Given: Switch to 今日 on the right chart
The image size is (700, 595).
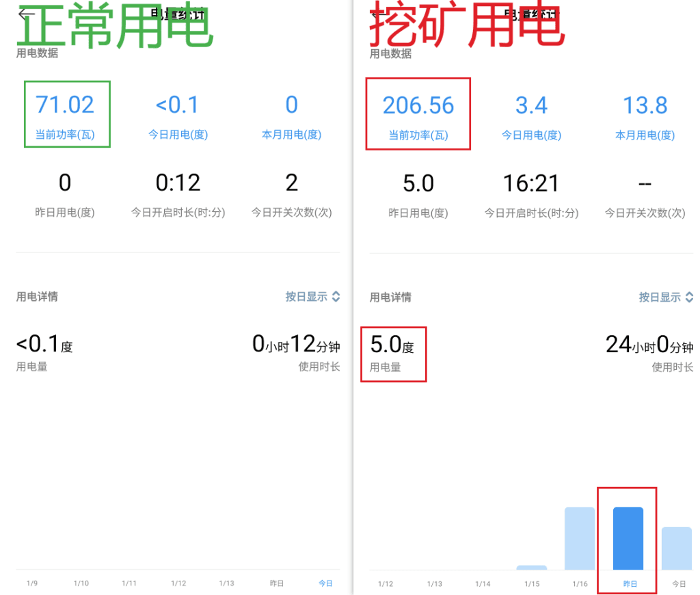Looking at the screenshot, I should tap(678, 583).
